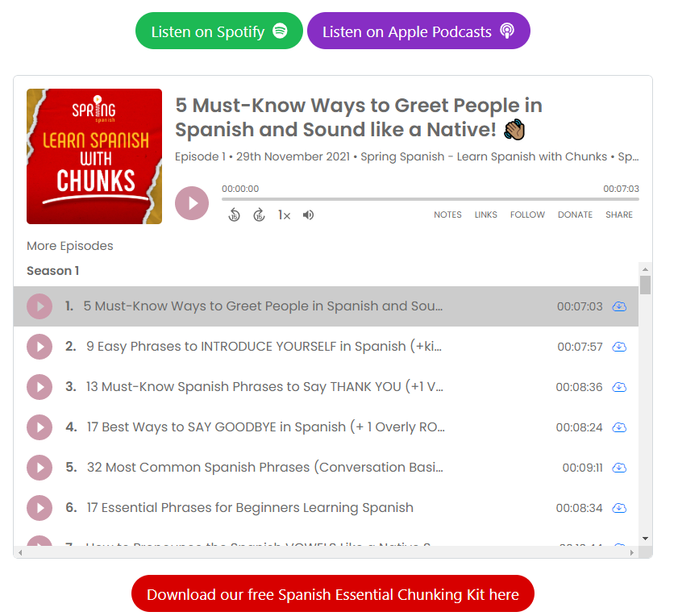Viewport: 678px width, 616px height.
Task: Click the Listen on Spotify button
Action: coord(218,31)
